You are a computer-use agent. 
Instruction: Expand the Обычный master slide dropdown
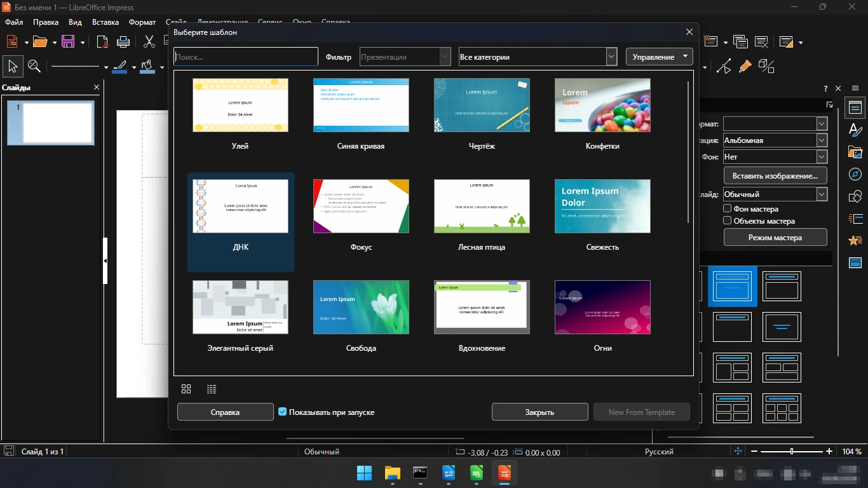pyautogui.click(x=822, y=194)
